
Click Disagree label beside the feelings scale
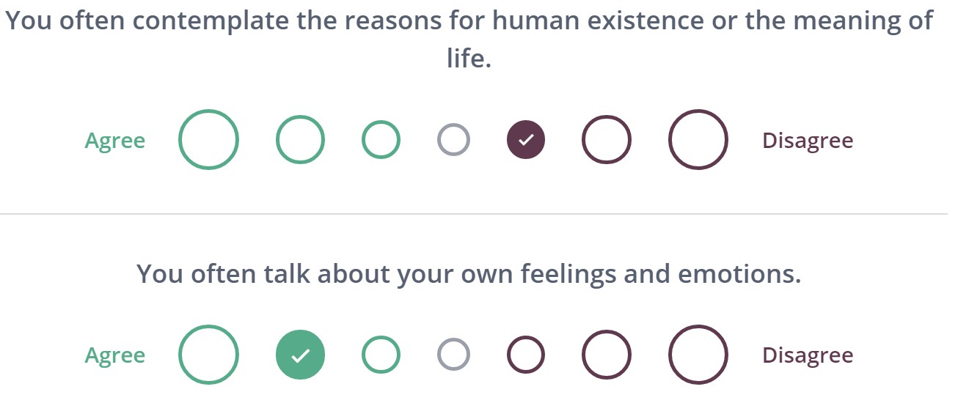808,355
